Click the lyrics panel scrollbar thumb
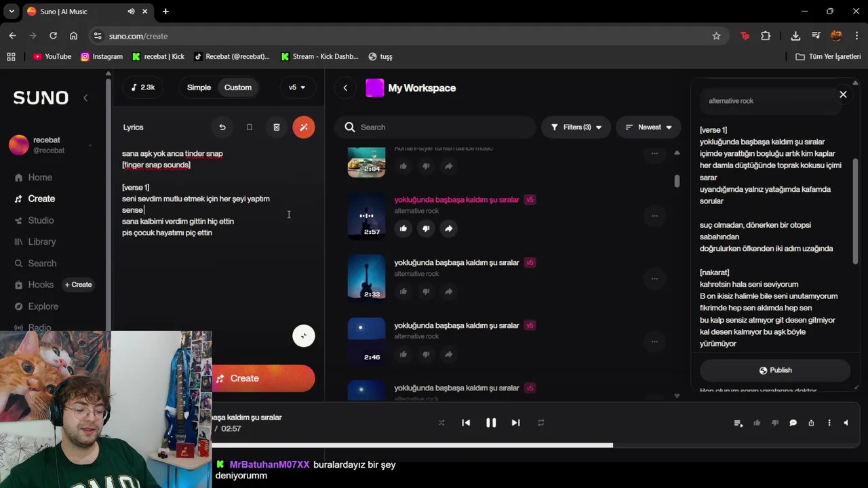Viewport: 868px width, 488px height. 856,211
